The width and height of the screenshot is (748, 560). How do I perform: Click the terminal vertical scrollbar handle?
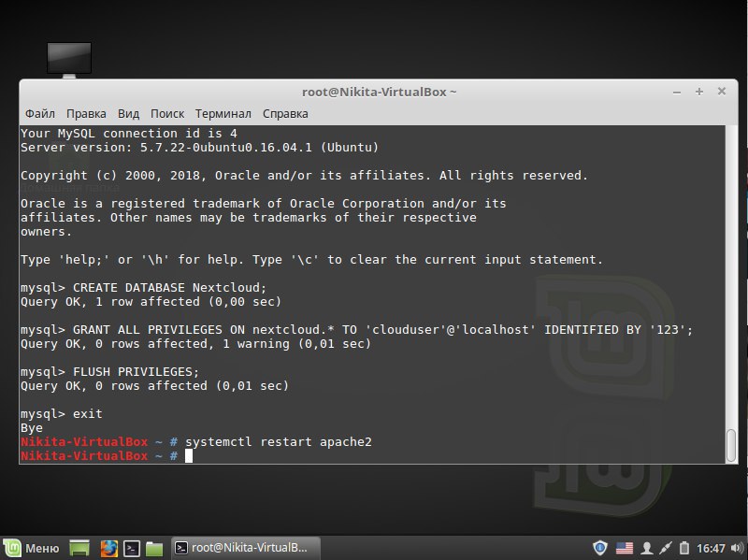click(x=731, y=446)
